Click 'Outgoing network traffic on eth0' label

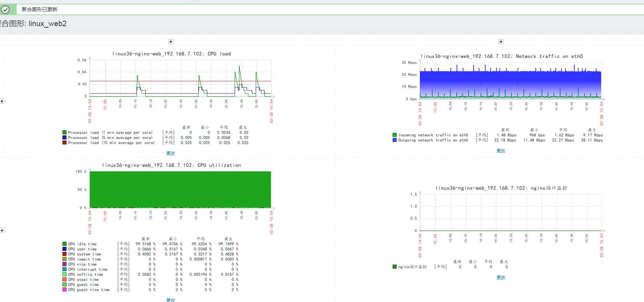point(433,140)
